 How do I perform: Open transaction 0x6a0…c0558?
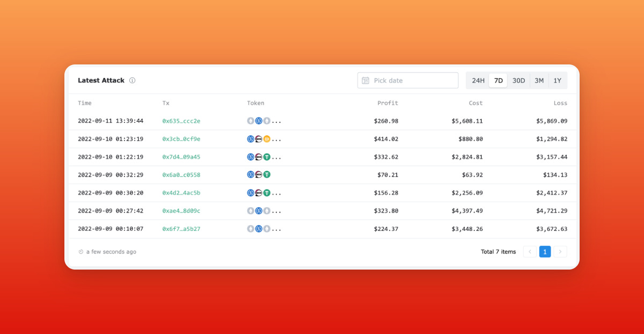click(181, 175)
